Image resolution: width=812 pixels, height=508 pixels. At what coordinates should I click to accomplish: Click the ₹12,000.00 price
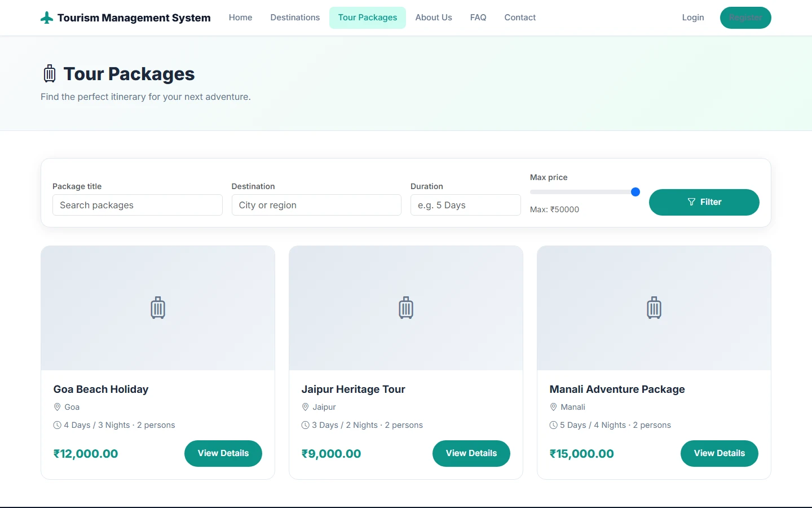(x=86, y=454)
